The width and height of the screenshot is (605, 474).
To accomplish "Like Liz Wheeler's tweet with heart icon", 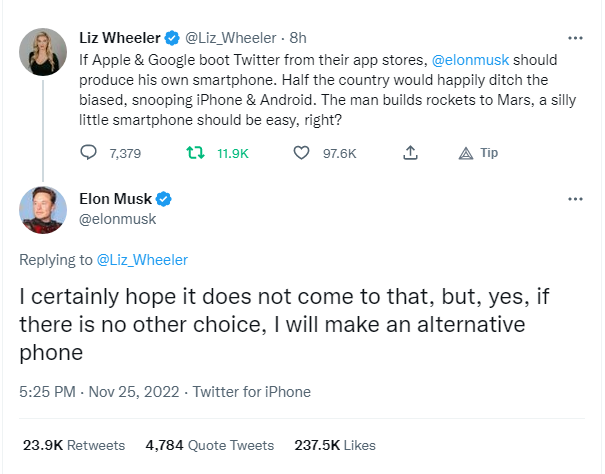I will (301, 153).
